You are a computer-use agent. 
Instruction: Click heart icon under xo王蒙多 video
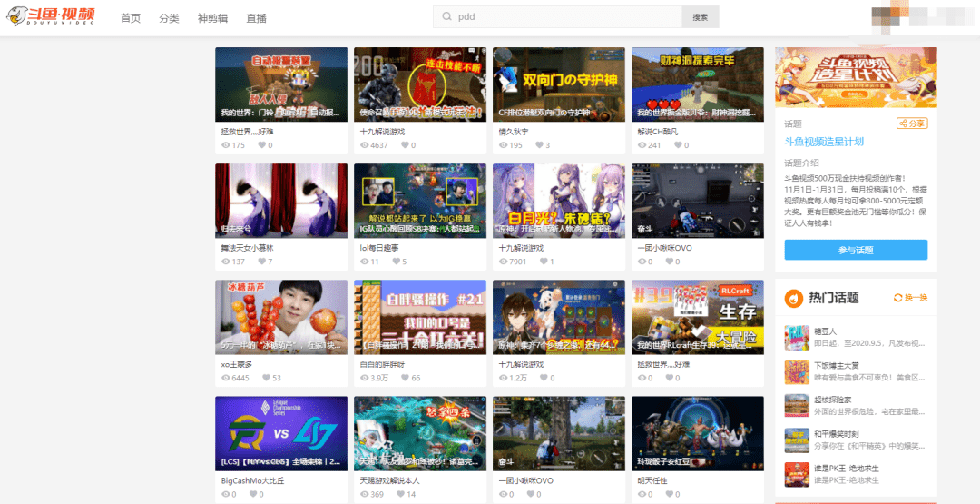[265, 378]
